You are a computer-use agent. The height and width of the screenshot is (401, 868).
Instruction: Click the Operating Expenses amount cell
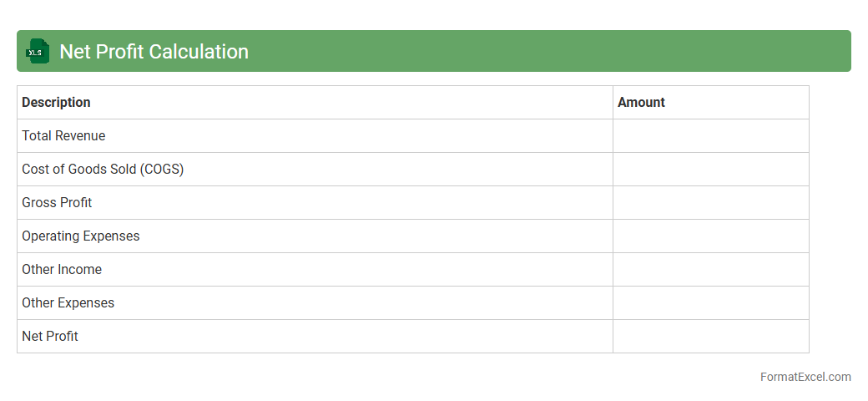pyautogui.click(x=710, y=236)
